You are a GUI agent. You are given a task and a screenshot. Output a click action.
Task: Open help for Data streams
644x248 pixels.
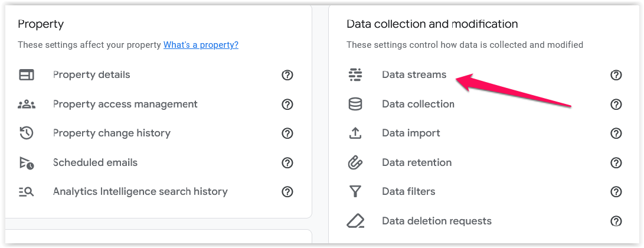point(616,75)
